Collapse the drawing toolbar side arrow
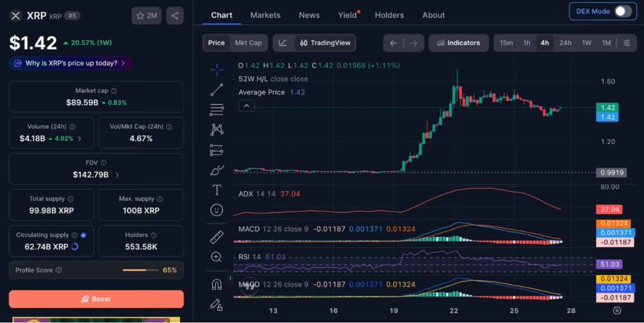This screenshot has height=323, width=644. [x=230, y=278]
